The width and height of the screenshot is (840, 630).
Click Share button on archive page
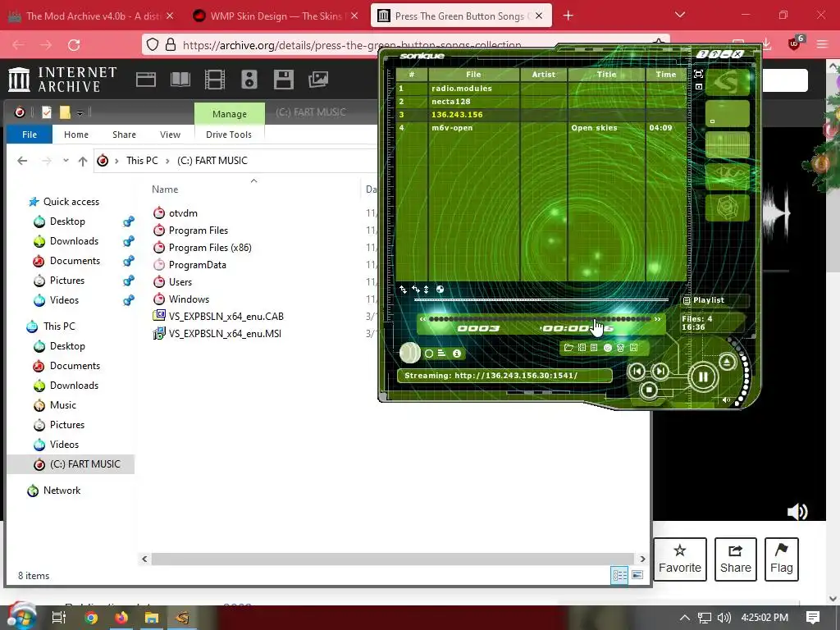pyautogui.click(x=736, y=559)
